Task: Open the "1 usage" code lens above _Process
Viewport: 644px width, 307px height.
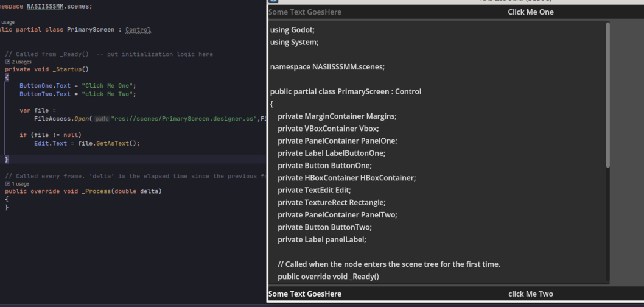Action: [x=20, y=183]
